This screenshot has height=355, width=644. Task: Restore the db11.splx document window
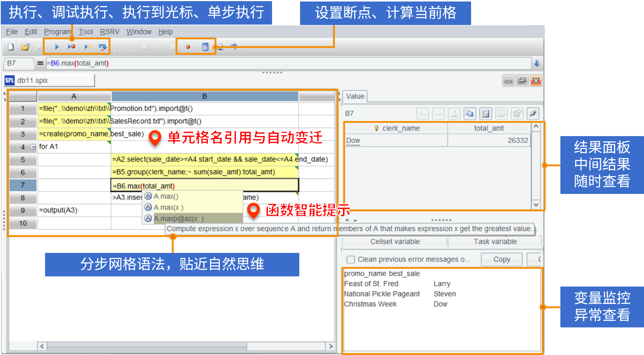point(522,81)
